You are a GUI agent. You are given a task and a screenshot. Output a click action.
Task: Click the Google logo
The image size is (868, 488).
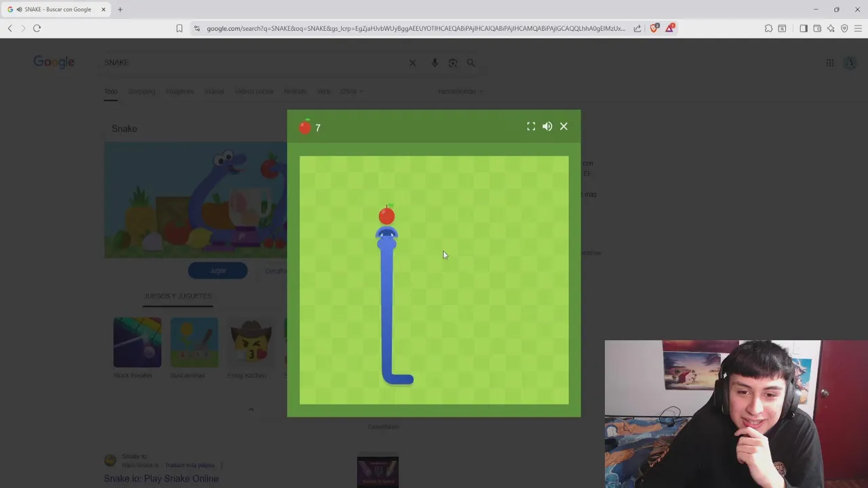point(54,62)
